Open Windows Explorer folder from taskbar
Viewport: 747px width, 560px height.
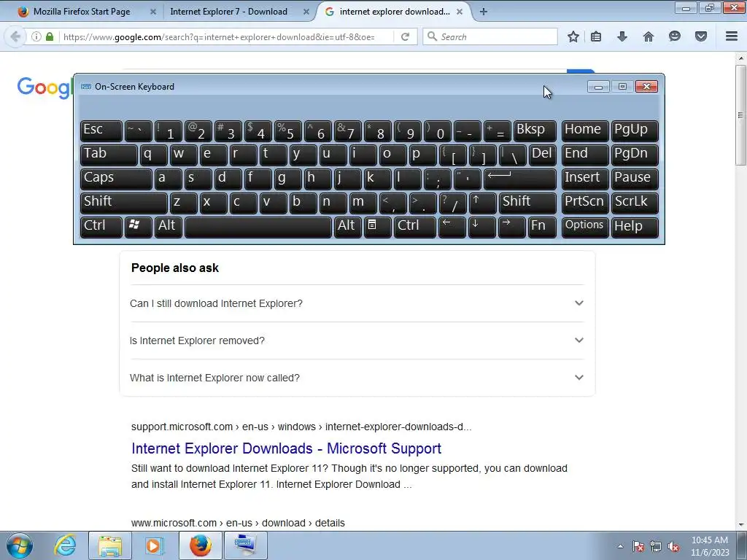pyautogui.click(x=111, y=545)
